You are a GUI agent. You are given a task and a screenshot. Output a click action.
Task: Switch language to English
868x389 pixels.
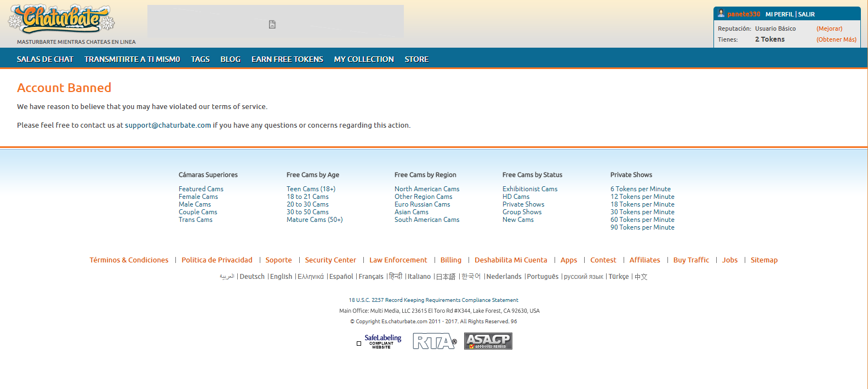pos(281,277)
